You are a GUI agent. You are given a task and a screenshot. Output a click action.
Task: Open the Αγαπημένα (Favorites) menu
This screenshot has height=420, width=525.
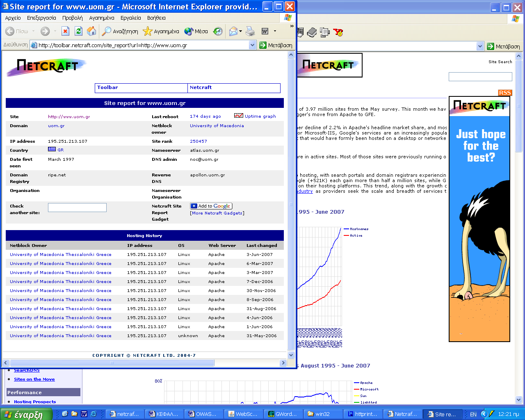[x=102, y=18]
